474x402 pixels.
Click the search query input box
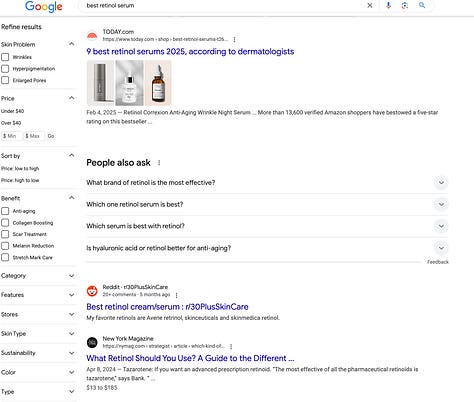point(223,5)
